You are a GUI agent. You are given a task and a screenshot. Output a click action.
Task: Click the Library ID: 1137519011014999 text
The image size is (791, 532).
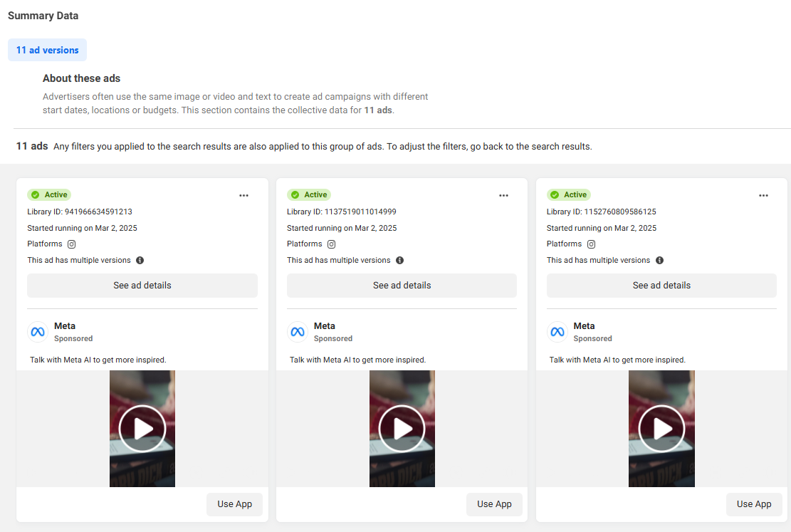coord(342,212)
